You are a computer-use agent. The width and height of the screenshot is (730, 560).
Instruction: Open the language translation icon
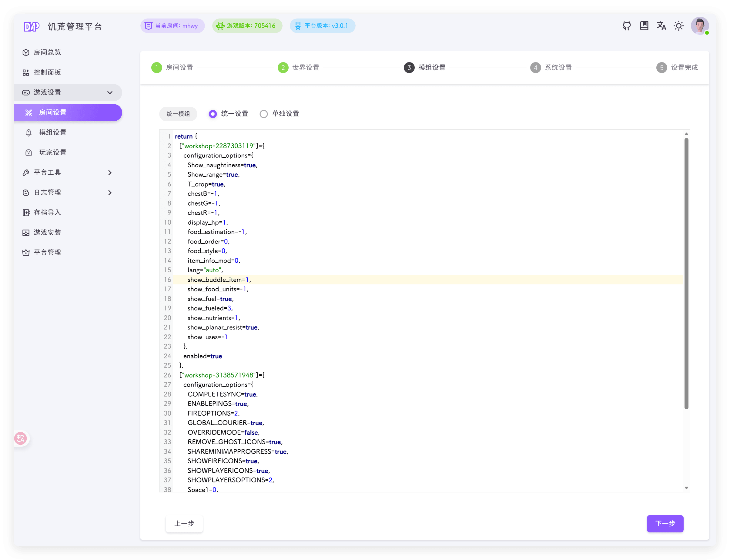tap(661, 26)
